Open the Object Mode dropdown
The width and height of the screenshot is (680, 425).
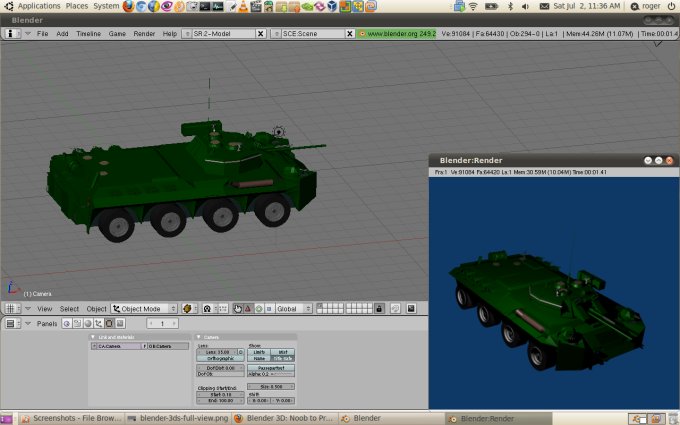tap(144, 309)
